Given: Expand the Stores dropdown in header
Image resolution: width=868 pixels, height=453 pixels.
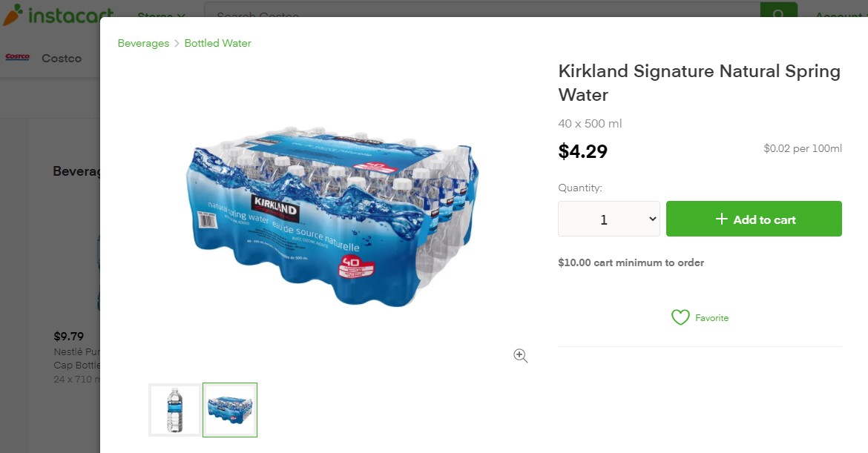Looking at the screenshot, I should point(161,15).
